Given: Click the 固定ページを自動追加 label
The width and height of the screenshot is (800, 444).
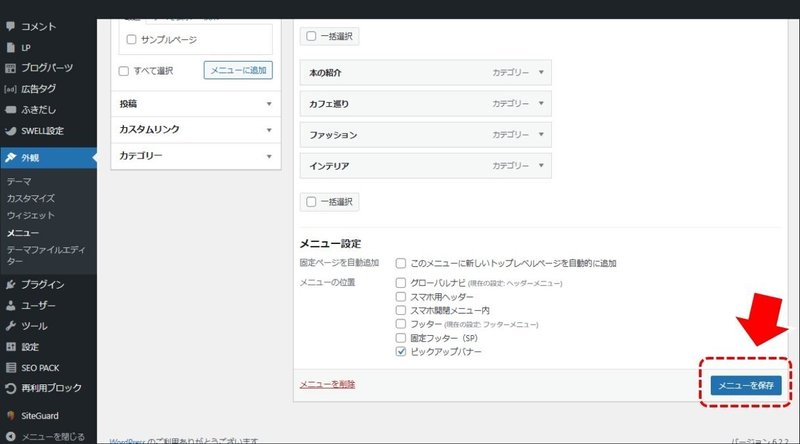Looking at the screenshot, I should point(339,263).
